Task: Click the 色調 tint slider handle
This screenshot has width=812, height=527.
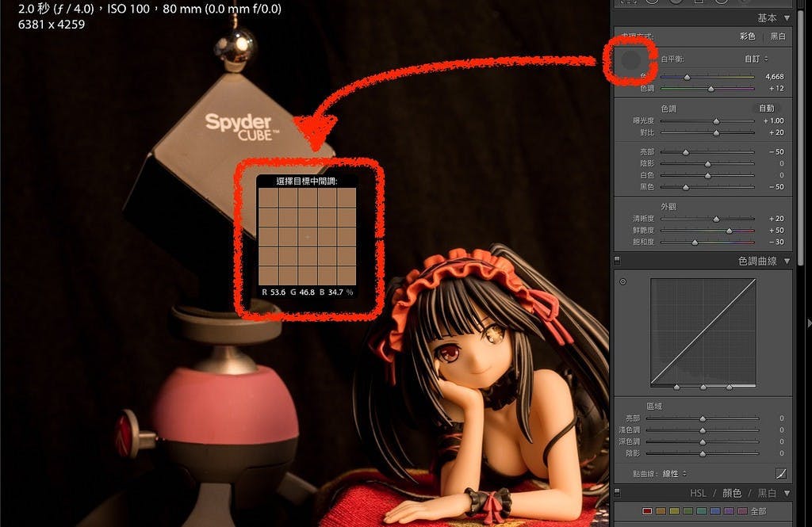Action: 711,89
